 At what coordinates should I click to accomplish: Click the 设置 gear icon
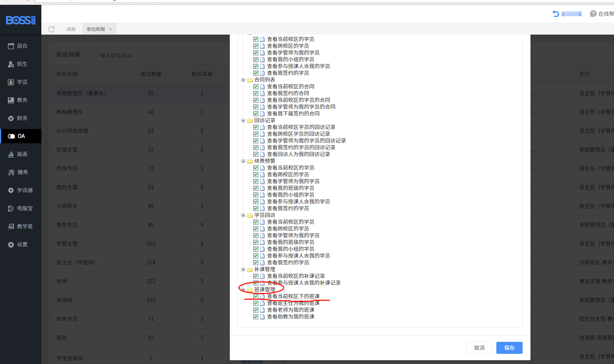tap(11, 245)
